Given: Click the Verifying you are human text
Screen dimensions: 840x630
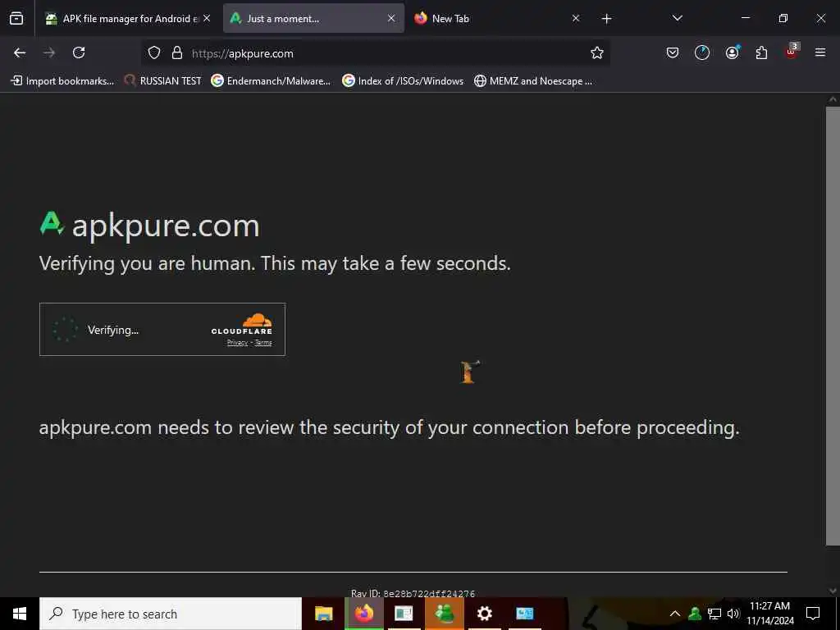Looking at the screenshot, I should pyautogui.click(x=275, y=263).
